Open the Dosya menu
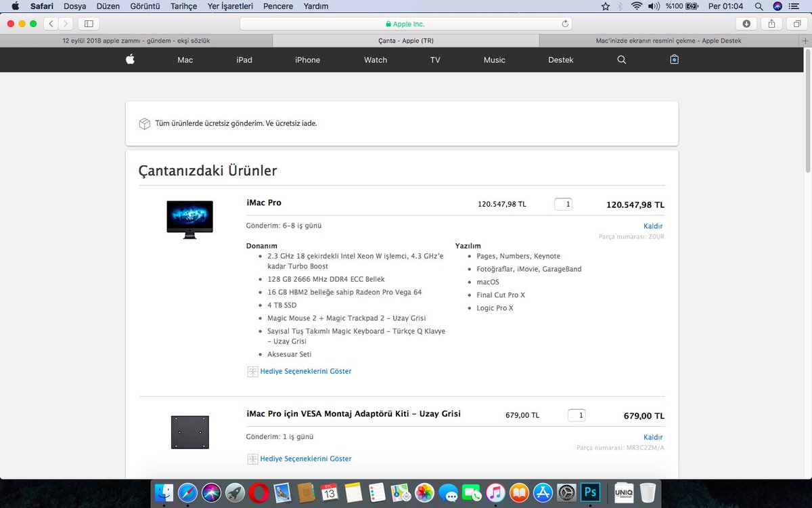This screenshot has height=508, width=812. click(x=74, y=6)
